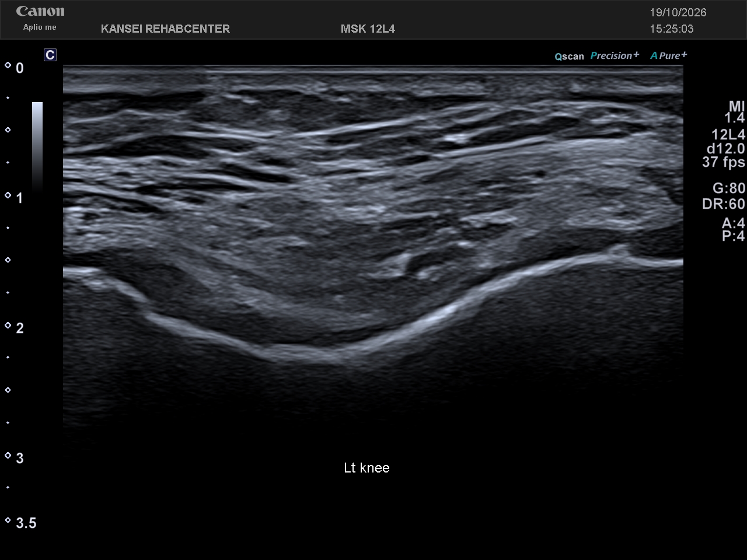747x560 pixels.
Task: Click the 37 fps frame rate readout
Action: (724, 162)
